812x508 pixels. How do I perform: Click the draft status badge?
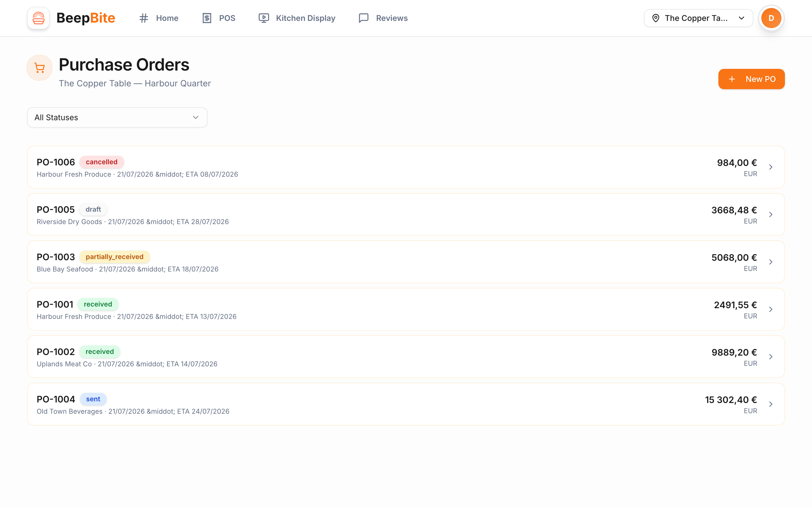[93, 209]
